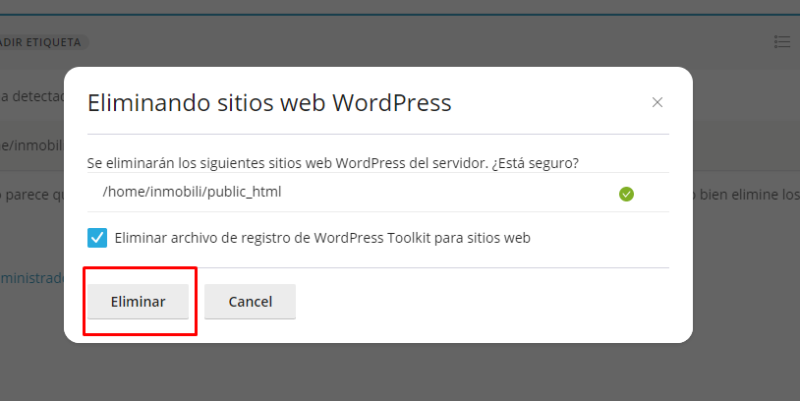Click the dialog title Eliminando sitios web WordPress
Screen dimensions: 800x401
click(x=269, y=103)
